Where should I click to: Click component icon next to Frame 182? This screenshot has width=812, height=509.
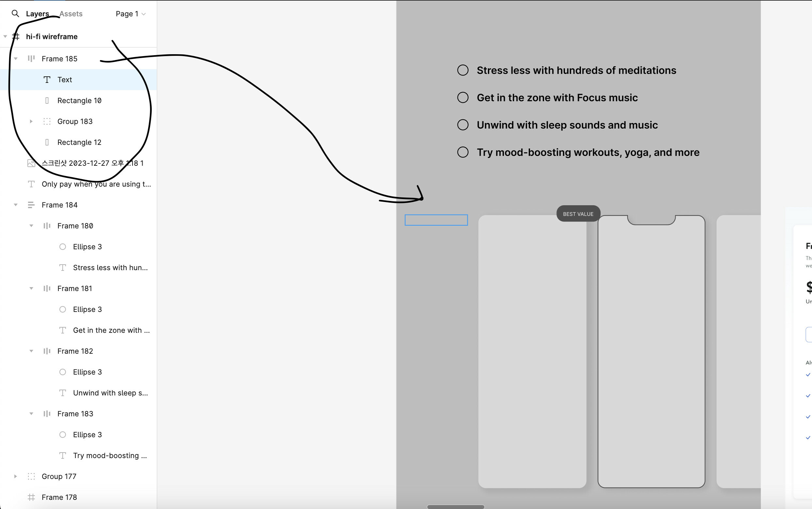[x=46, y=351]
